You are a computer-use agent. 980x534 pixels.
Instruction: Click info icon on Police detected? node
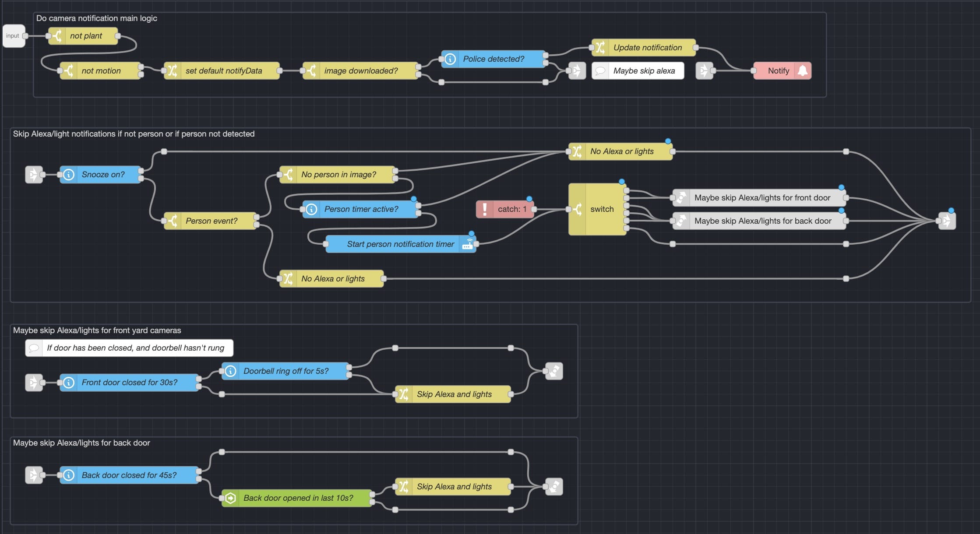[450, 59]
